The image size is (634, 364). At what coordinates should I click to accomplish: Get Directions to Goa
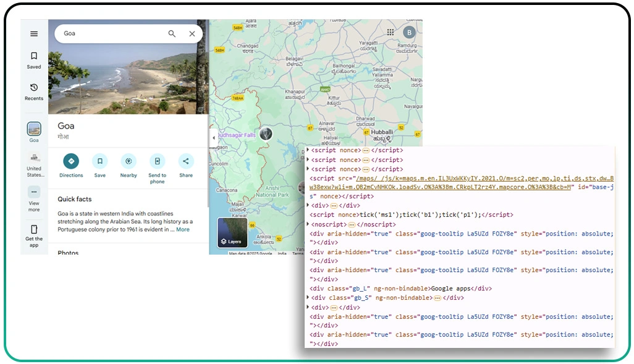point(71,162)
